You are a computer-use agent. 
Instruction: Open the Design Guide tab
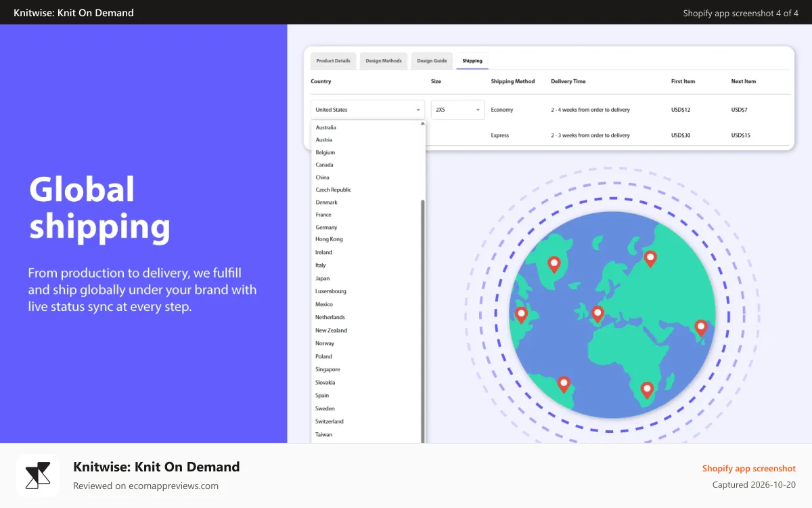click(432, 61)
